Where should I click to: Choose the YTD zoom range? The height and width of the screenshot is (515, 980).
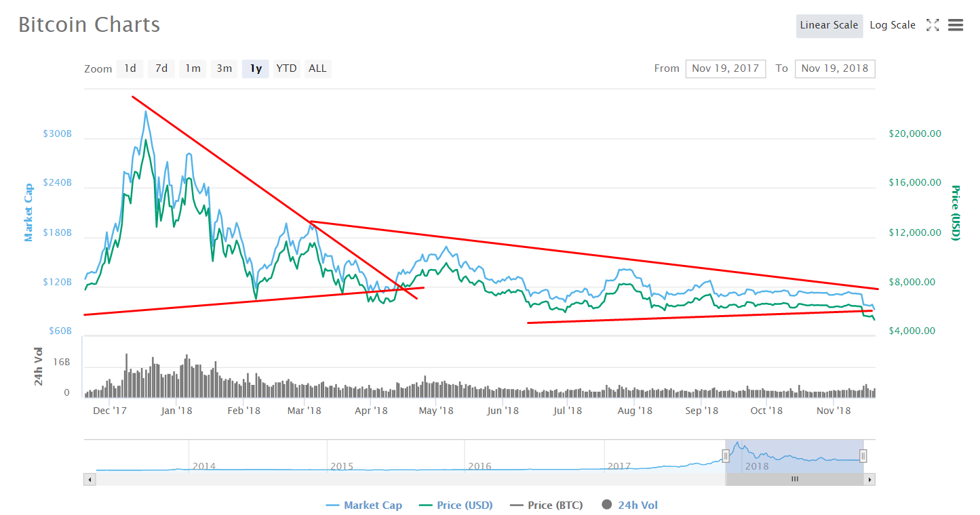[287, 68]
